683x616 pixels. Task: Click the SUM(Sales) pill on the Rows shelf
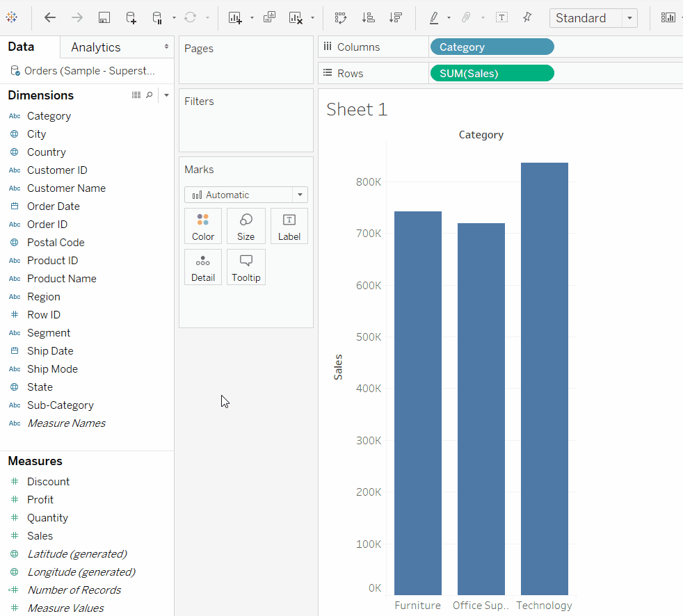pos(492,73)
